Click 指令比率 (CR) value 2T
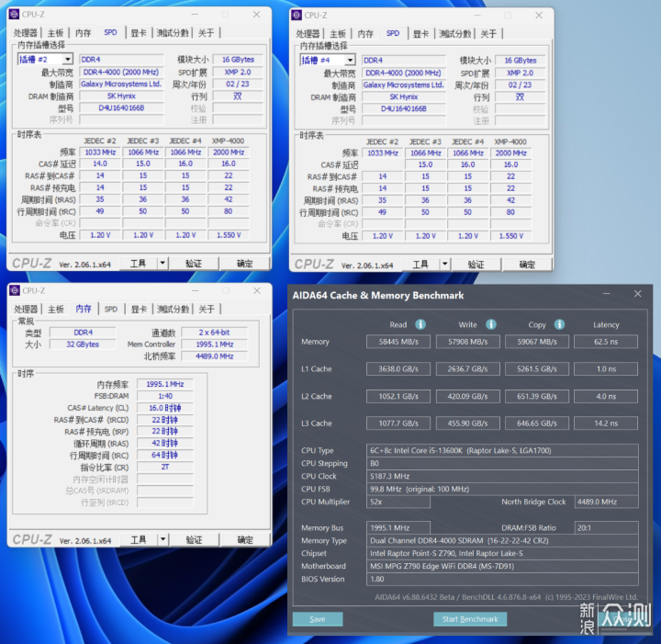The image size is (661, 644). click(x=165, y=467)
